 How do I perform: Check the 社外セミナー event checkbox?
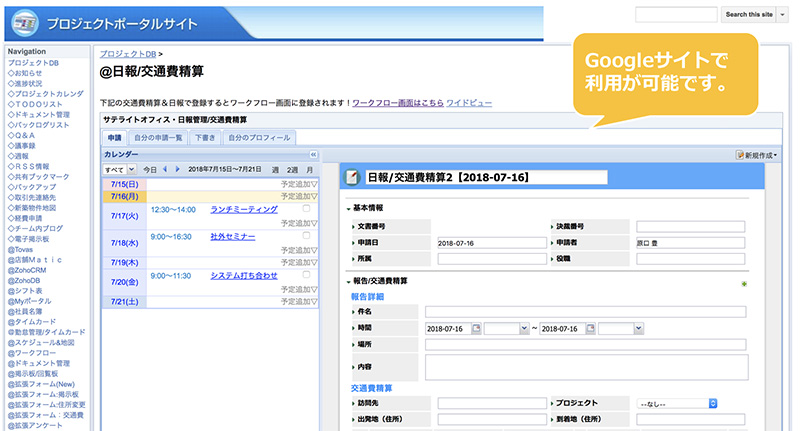tap(306, 235)
